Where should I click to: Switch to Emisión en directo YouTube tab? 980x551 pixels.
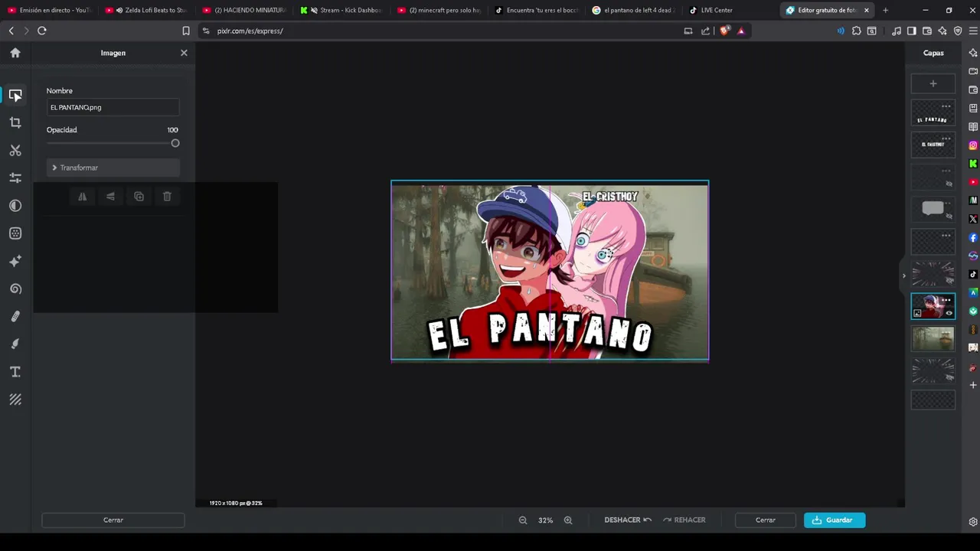point(49,10)
